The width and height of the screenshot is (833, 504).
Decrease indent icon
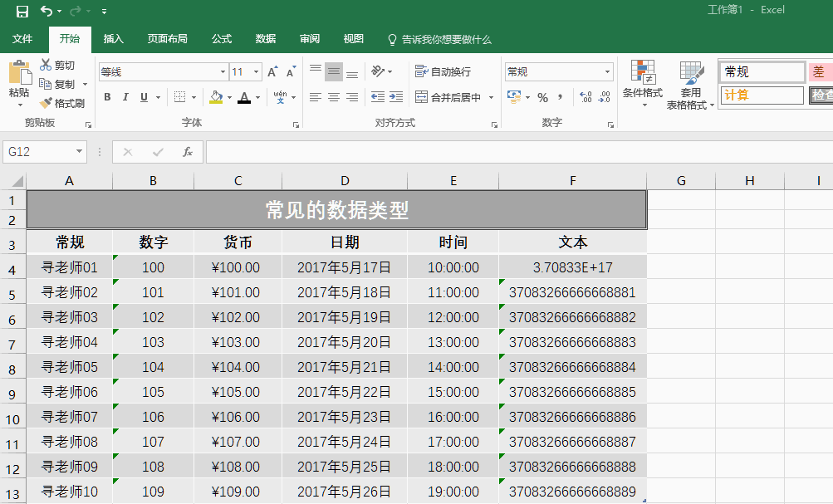click(378, 96)
